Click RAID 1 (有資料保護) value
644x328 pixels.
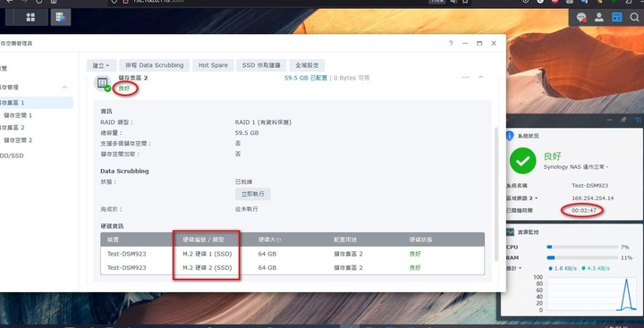[x=263, y=122]
